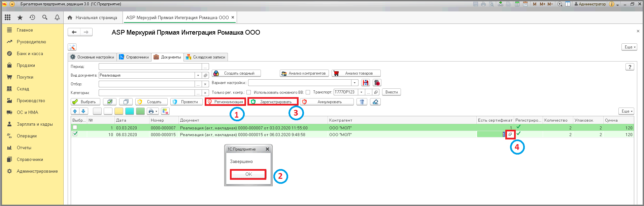Click the Аннулировать button
Viewport: 644px width, 206px height.
[x=327, y=102]
